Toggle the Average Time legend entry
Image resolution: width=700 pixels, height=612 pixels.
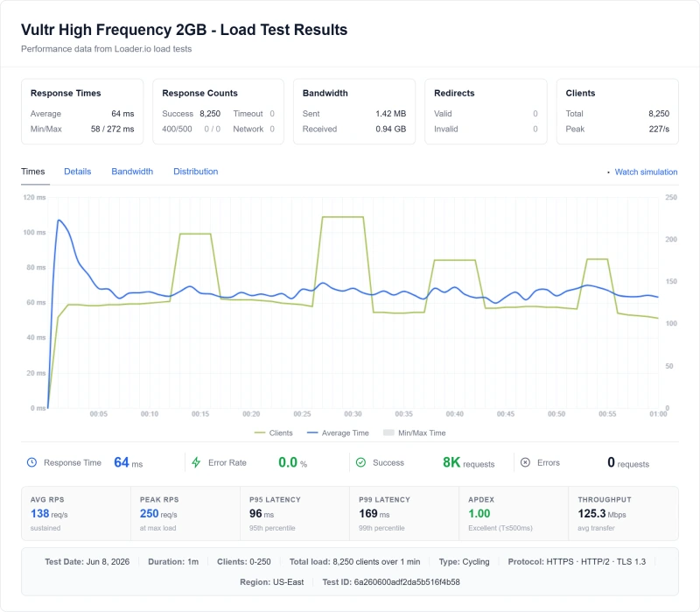tap(338, 433)
